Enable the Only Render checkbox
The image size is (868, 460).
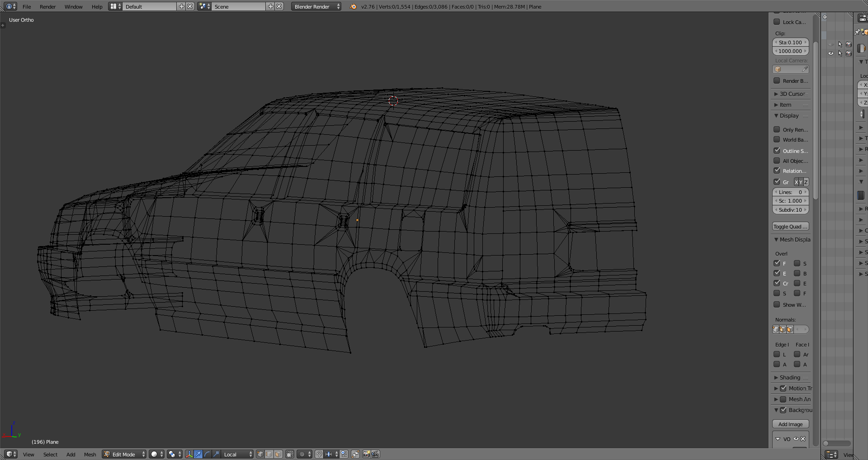pos(777,129)
